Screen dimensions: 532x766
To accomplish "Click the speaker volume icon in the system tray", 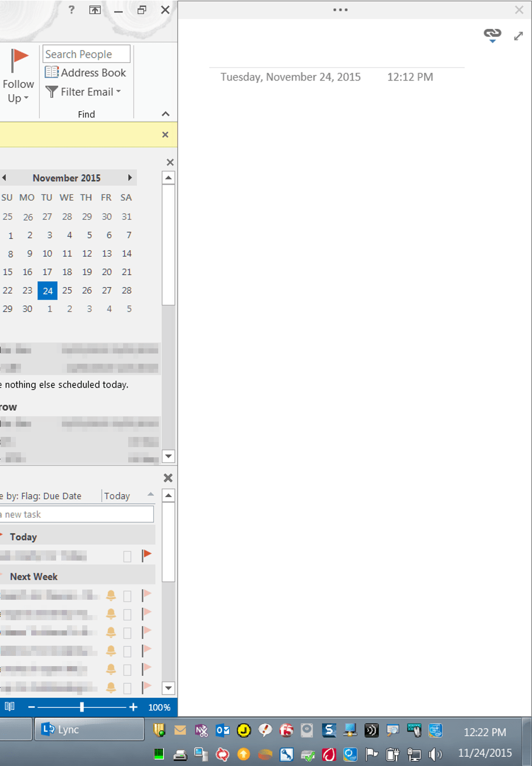I will [434, 755].
